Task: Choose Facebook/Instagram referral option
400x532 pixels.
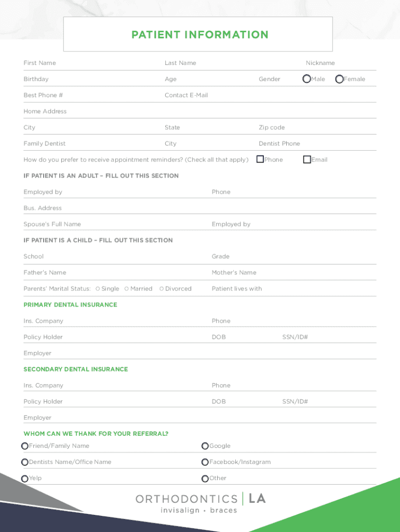Action: pos(205,462)
